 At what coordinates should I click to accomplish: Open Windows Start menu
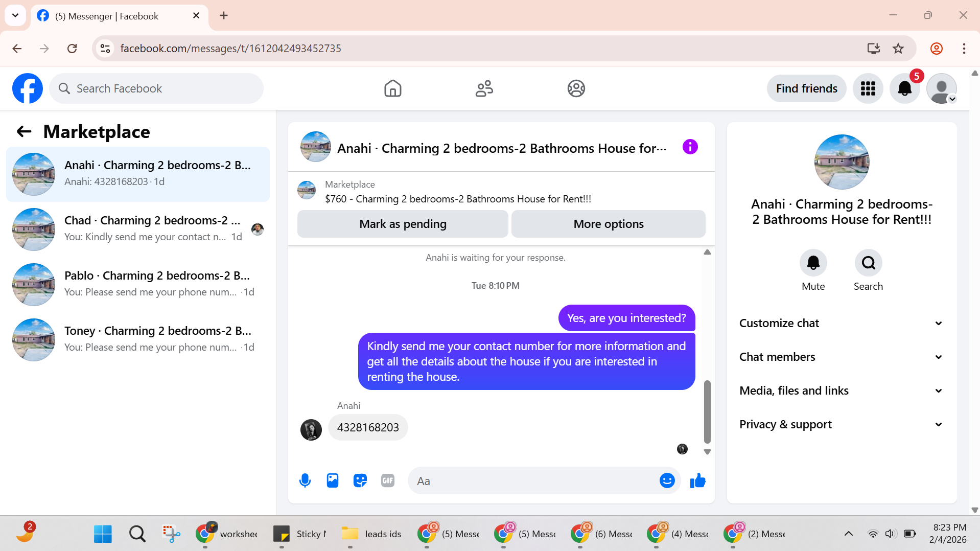[x=103, y=534]
